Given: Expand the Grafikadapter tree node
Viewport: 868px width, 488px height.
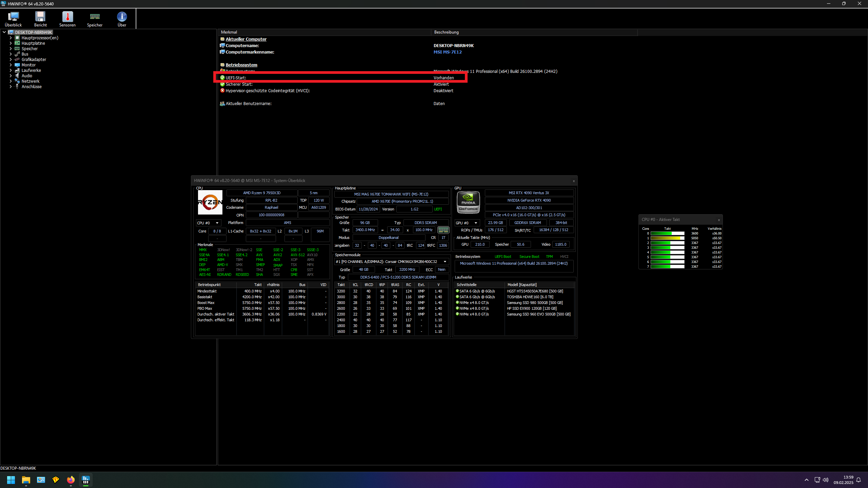Looking at the screenshot, I should (11, 60).
